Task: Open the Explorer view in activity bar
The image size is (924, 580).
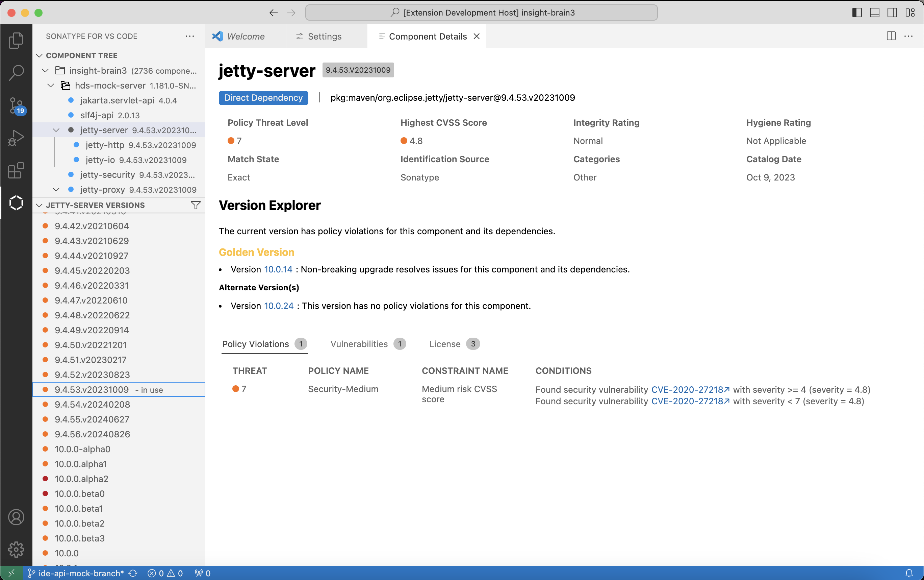Action: 16,40
